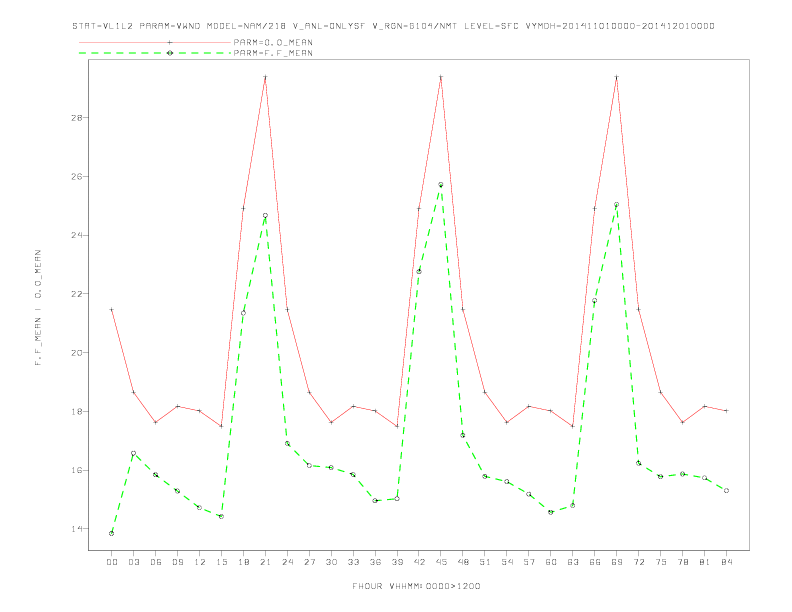792x612 pixels.
Task: Click the circle marker on green legend line
Action: (x=170, y=53)
